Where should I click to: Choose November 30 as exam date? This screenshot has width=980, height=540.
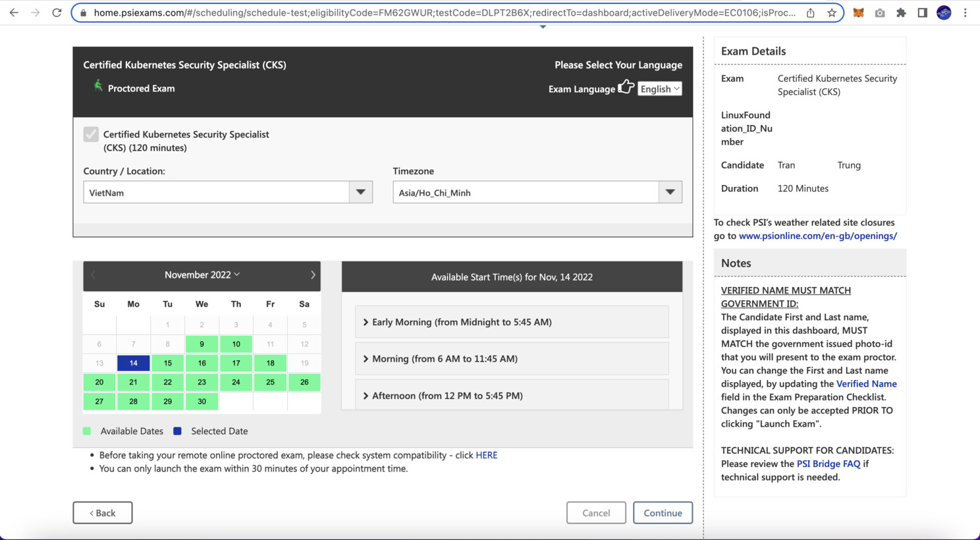[x=202, y=401]
